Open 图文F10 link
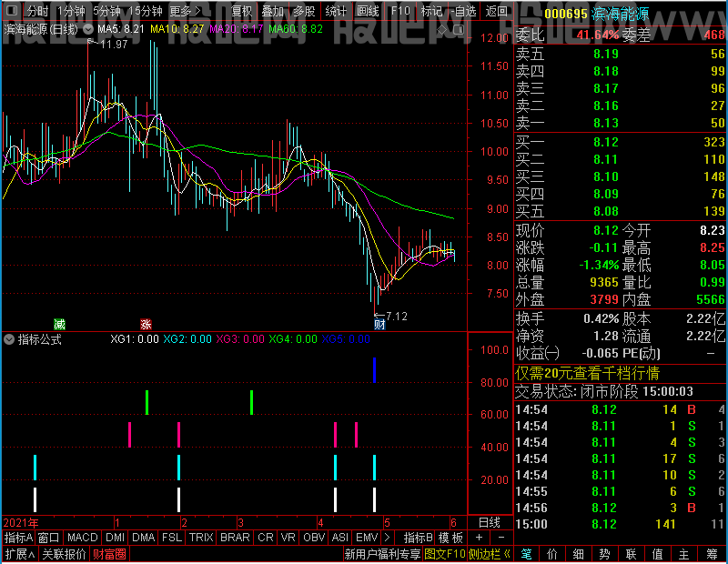This screenshot has height=564, width=728. coord(445,554)
